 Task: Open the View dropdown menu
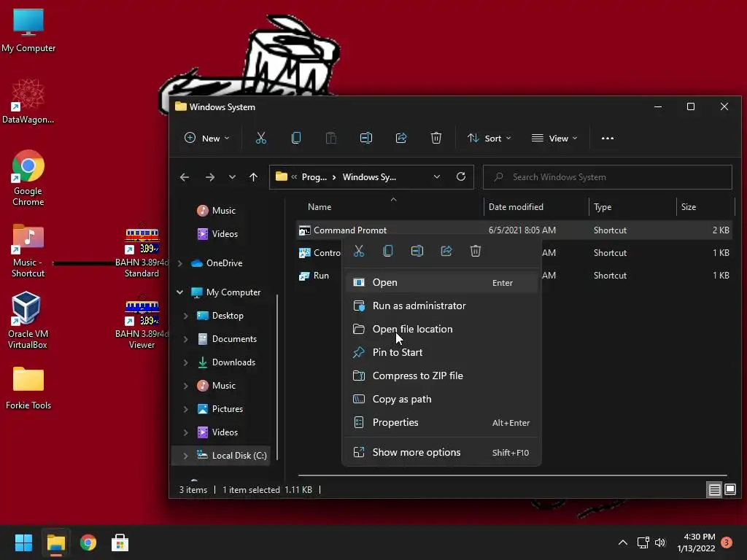(x=554, y=138)
